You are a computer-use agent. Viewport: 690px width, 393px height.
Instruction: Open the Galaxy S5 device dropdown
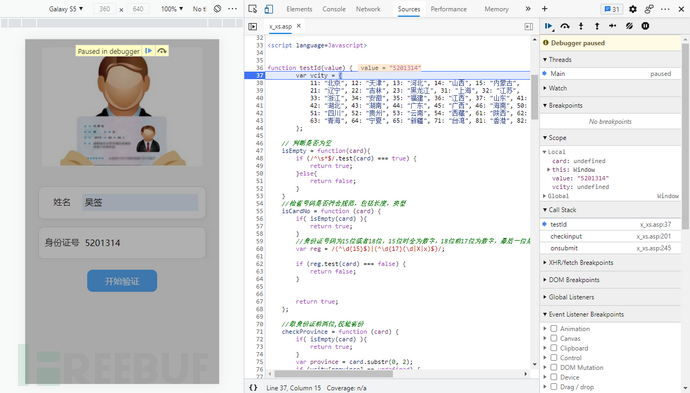point(66,9)
